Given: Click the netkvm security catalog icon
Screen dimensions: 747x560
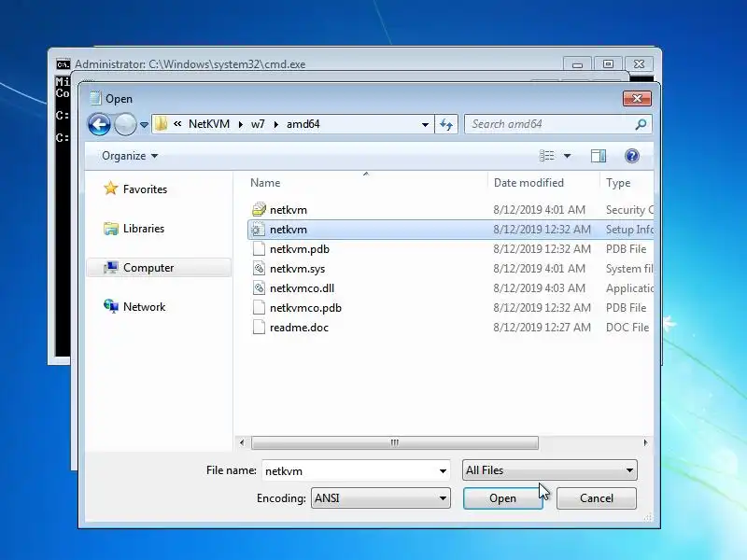Looking at the screenshot, I should click(259, 209).
